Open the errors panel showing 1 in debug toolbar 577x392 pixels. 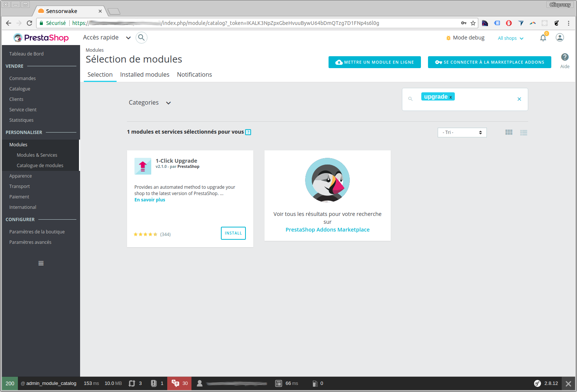(157, 383)
